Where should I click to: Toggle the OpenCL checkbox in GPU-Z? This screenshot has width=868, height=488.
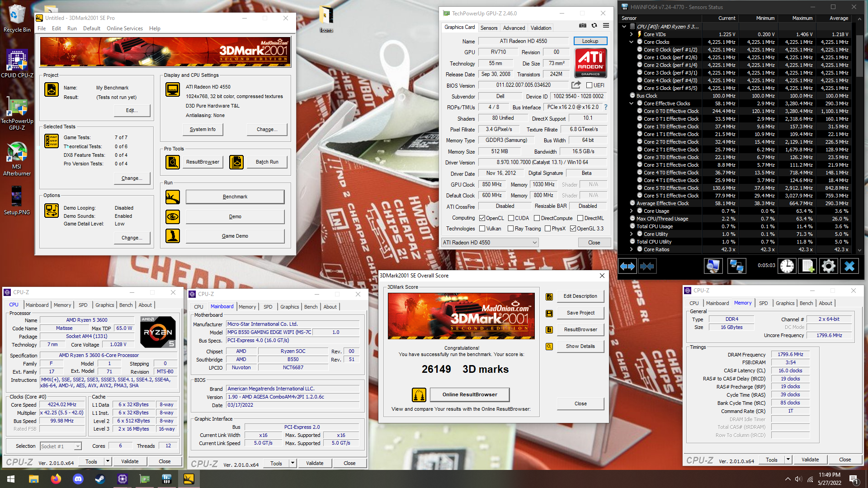coord(482,218)
